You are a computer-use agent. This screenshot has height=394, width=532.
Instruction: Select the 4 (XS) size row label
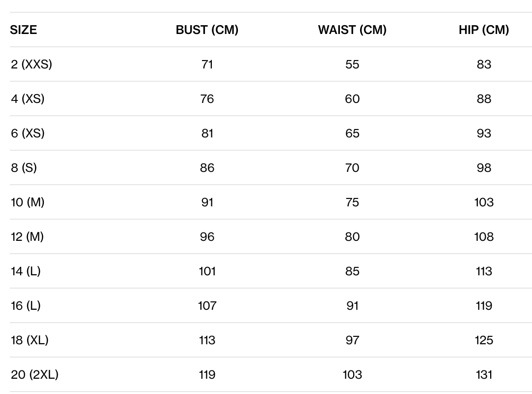(28, 99)
